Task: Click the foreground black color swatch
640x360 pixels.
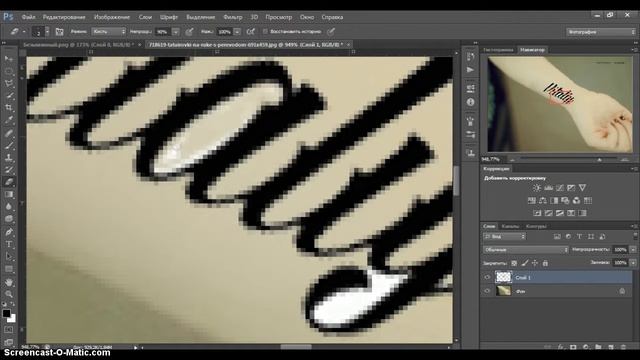Action: coord(7,313)
